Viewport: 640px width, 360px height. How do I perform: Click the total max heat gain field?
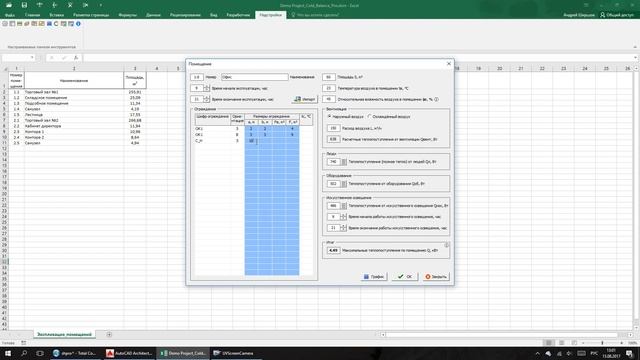(x=333, y=250)
